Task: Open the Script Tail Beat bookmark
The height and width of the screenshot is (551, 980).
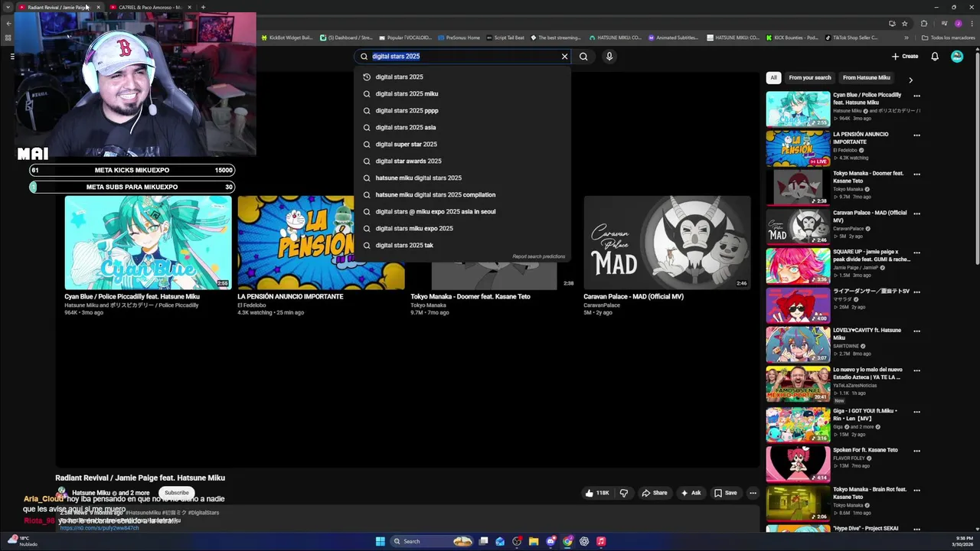Action: [x=505, y=37]
